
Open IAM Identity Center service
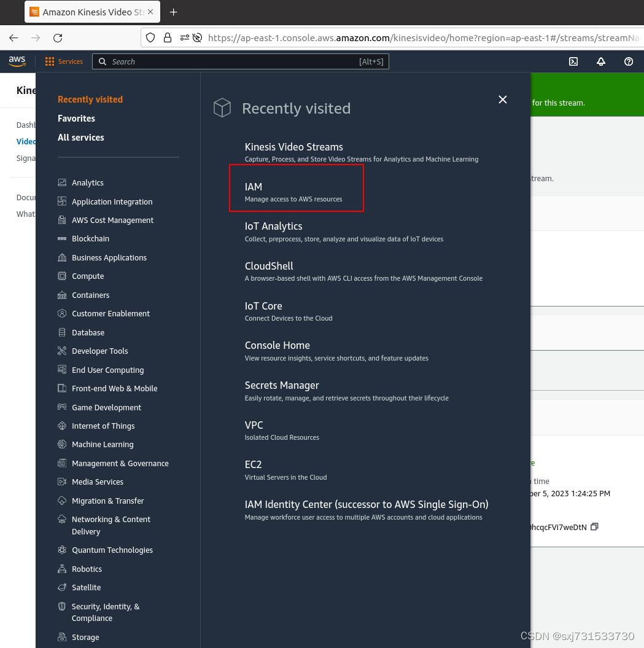[367, 504]
